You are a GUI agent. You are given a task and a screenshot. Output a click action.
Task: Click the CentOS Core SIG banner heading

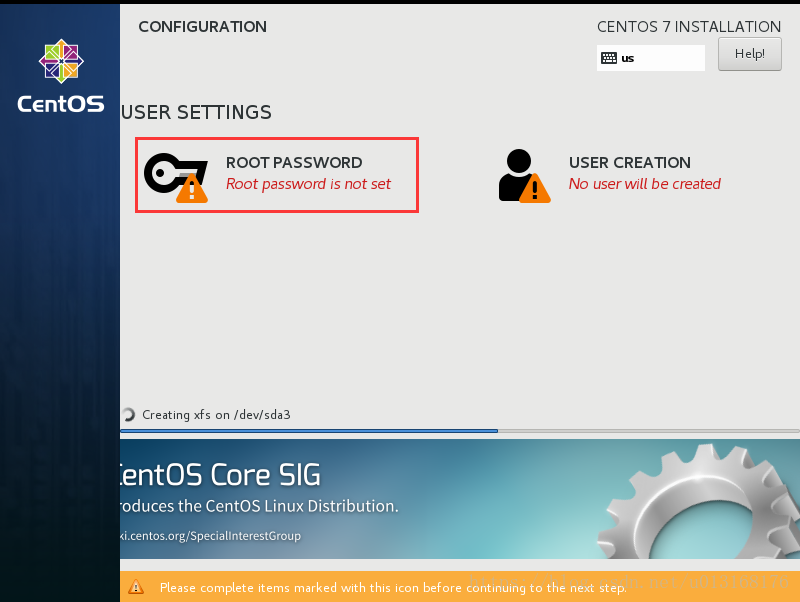220,475
